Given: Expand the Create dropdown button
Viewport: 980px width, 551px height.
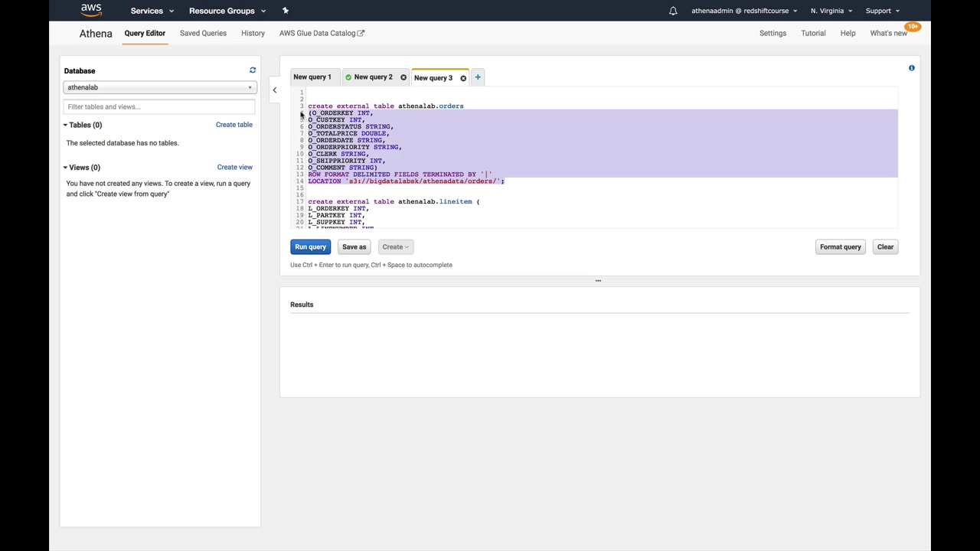Looking at the screenshot, I should click(395, 247).
